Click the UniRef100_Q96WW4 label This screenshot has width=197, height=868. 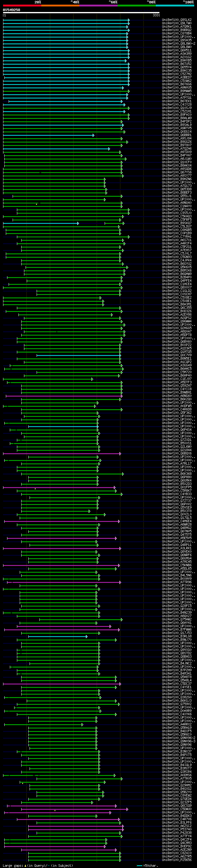click(177, 321)
